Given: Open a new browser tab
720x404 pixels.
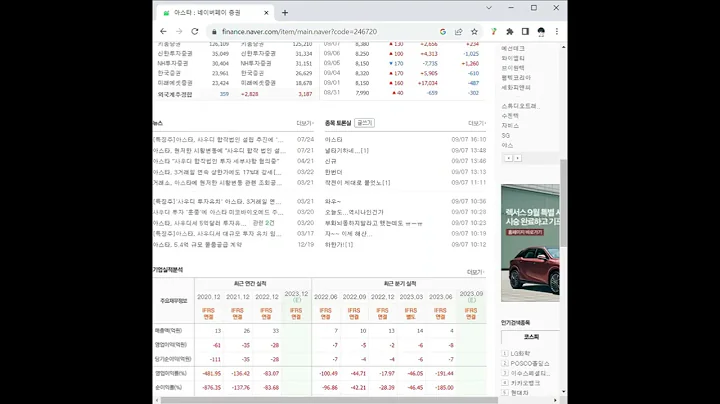Looking at the screenshot, I should point(285,13).
